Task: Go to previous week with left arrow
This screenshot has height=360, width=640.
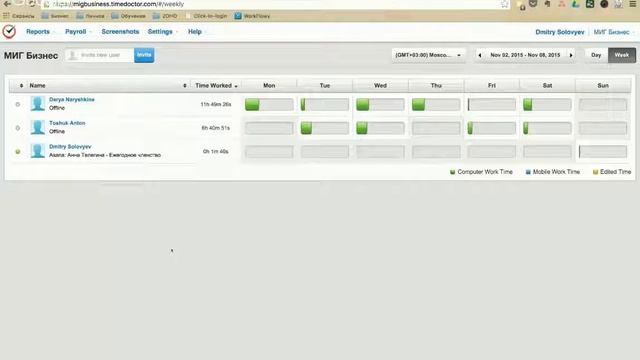Action: [x=480, y=55]
